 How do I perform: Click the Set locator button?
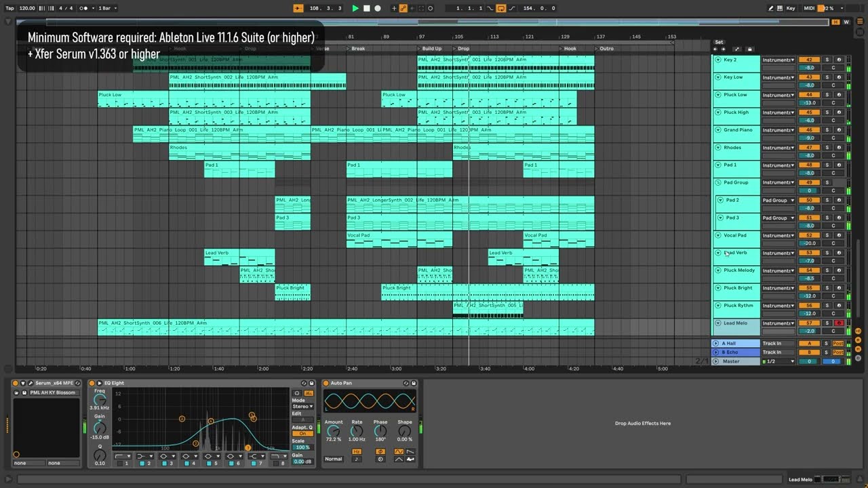[x=719, y=42]
